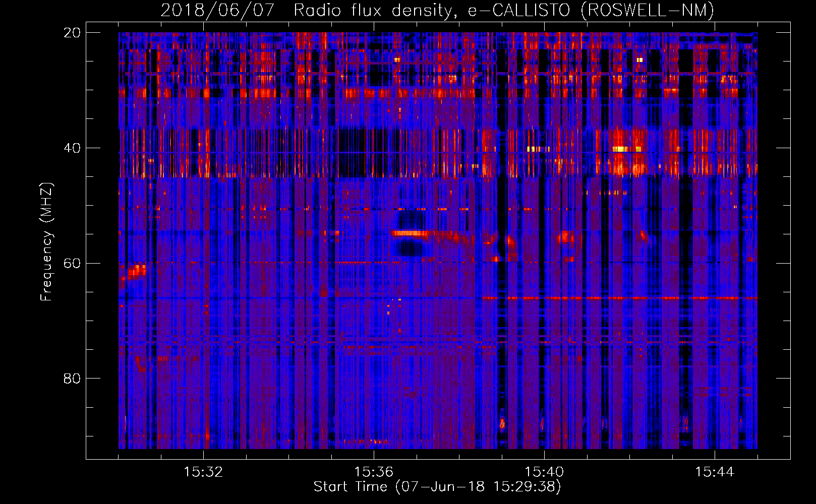Click the 15:40 time tick label
The width and height of the screenshot is (816, 504).
544,472
